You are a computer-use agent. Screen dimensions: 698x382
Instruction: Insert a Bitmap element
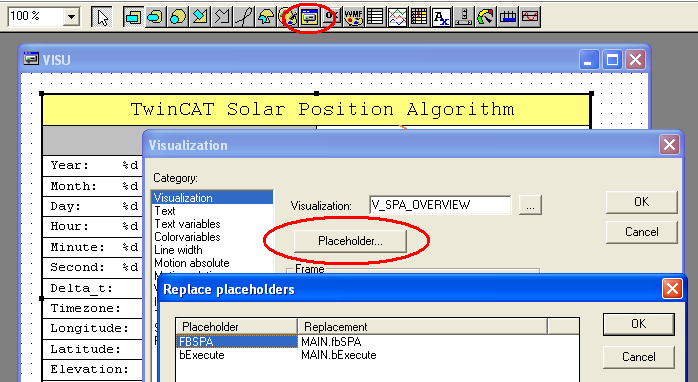coord(288,17)
